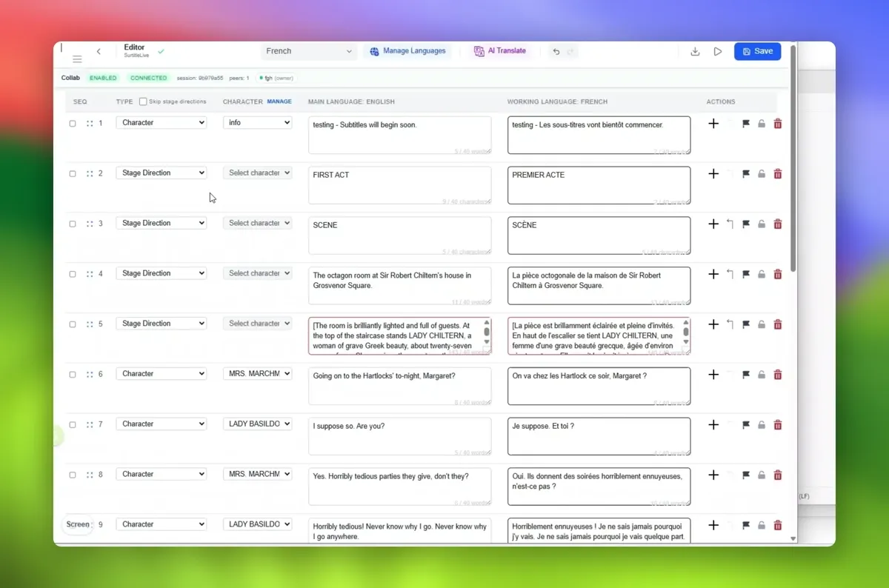Click the Manage Languages button
The width and height of the screenshot is (889, 588).
click(x=408, y=51)
